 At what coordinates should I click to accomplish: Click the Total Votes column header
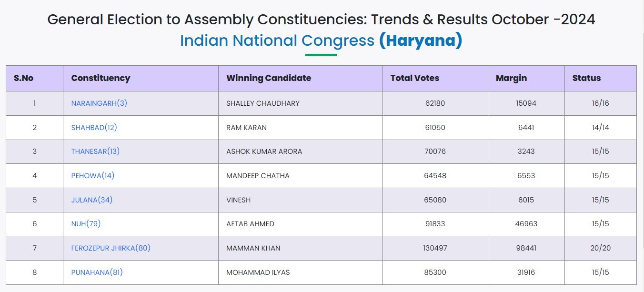(x=415, y=78)
